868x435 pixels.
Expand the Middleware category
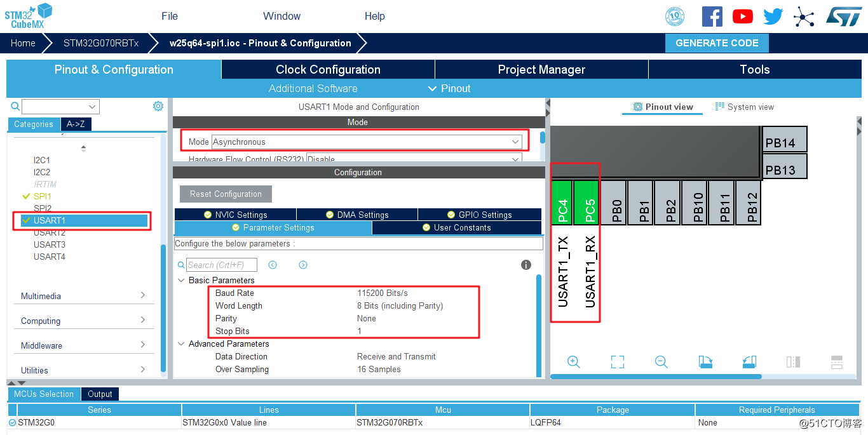tap(83, 345)
